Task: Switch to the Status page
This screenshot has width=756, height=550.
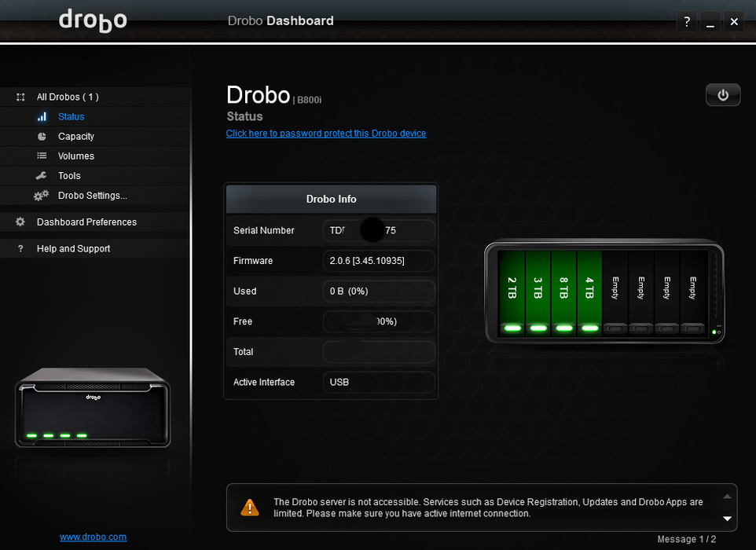Action: (x=95, y=116)
